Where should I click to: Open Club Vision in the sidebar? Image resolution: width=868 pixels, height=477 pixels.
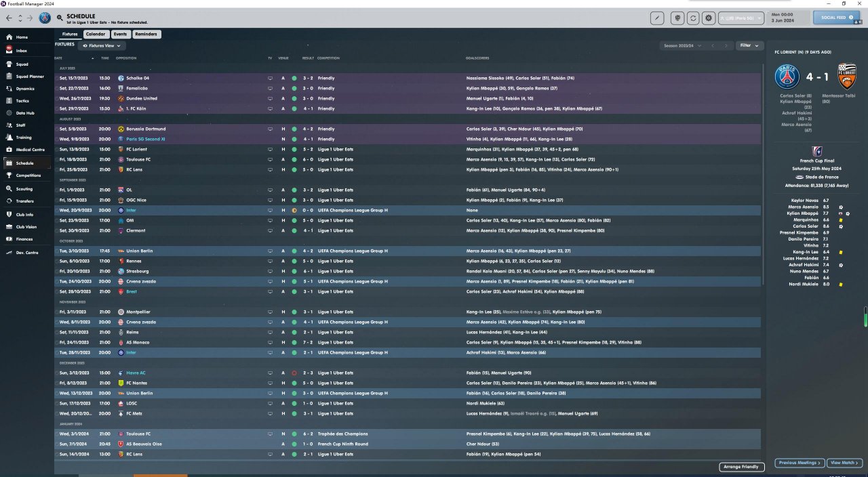pos(26,227)
